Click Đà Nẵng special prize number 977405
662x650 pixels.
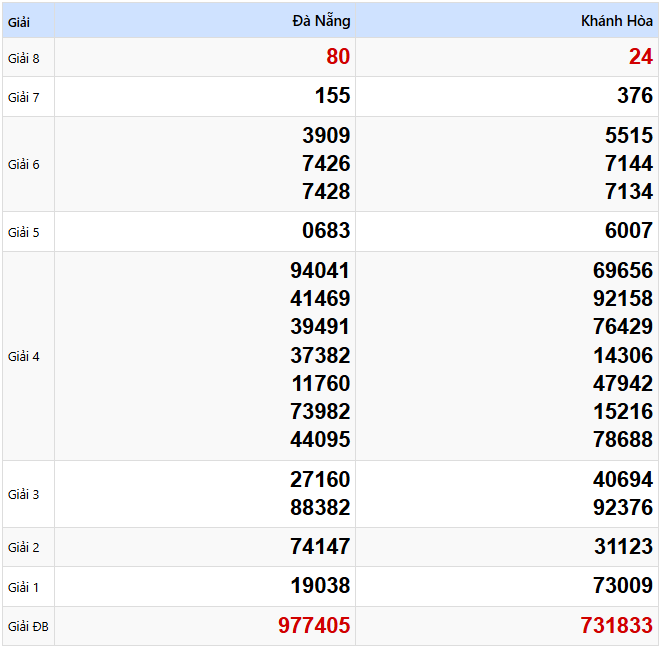tap(314, 626)
